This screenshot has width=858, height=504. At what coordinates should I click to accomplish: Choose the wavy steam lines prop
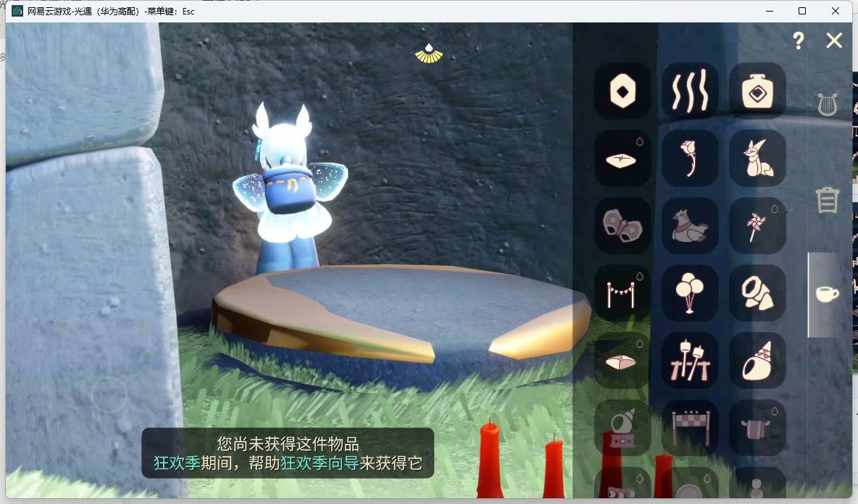click(x=690, y=91)
